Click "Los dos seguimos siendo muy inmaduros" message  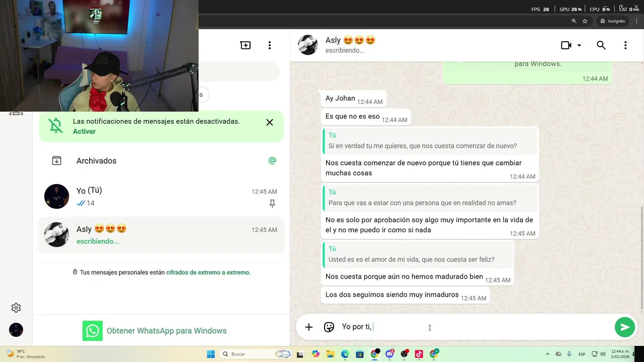406,295
